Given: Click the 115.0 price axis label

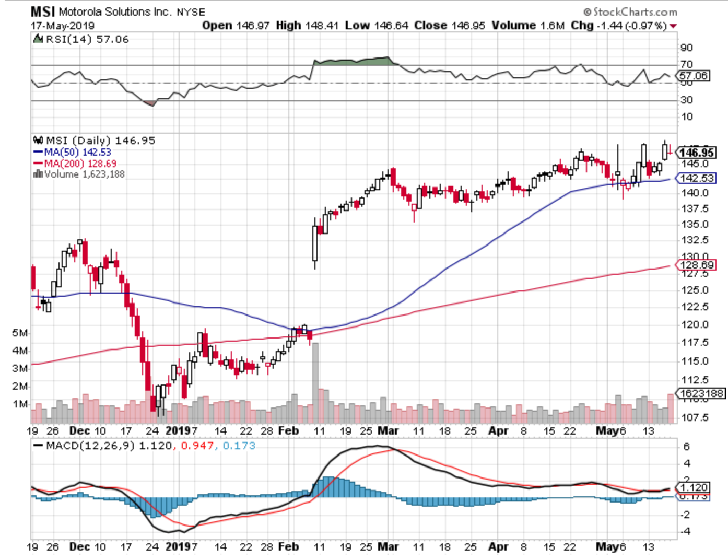Looking at the screenshot, I should click(695, 361).
